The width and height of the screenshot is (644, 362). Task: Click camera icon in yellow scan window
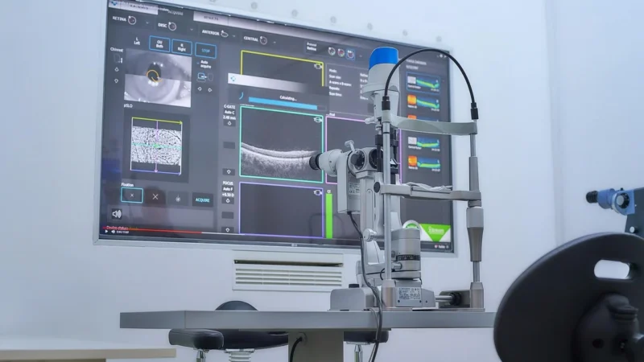317,66
